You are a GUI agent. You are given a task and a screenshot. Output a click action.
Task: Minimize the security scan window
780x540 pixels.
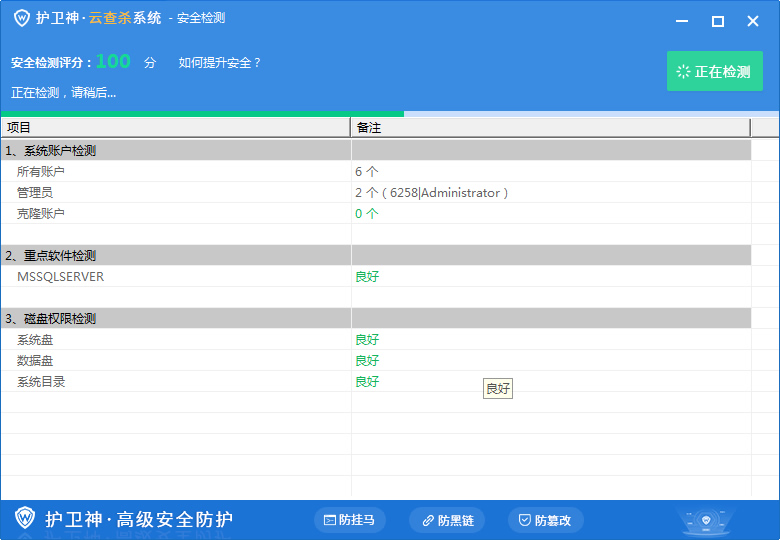point(682,21)
